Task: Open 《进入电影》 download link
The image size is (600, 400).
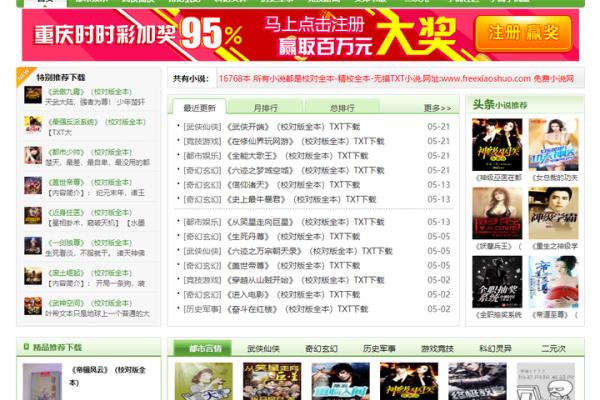Action: [293, 295]
